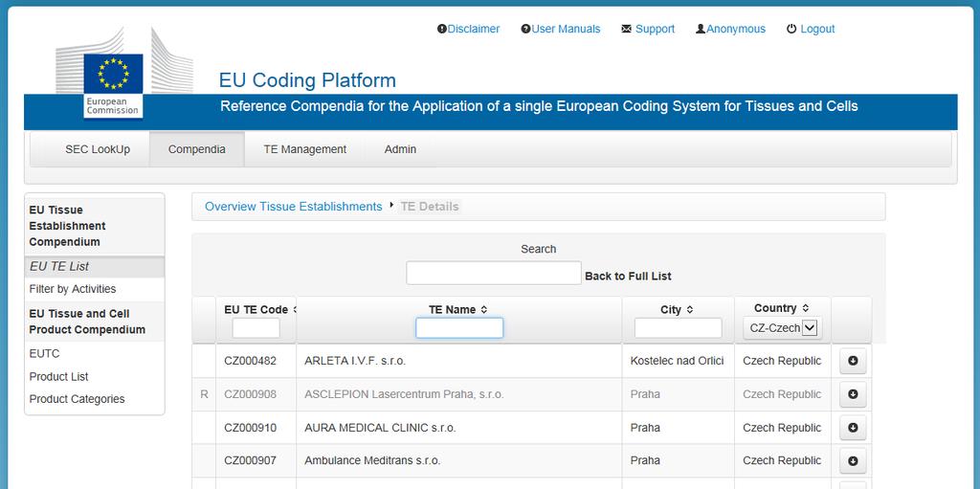Focus the TE Name filter field
The width and height of the screenshot is (980, 489).
(459, 327)
